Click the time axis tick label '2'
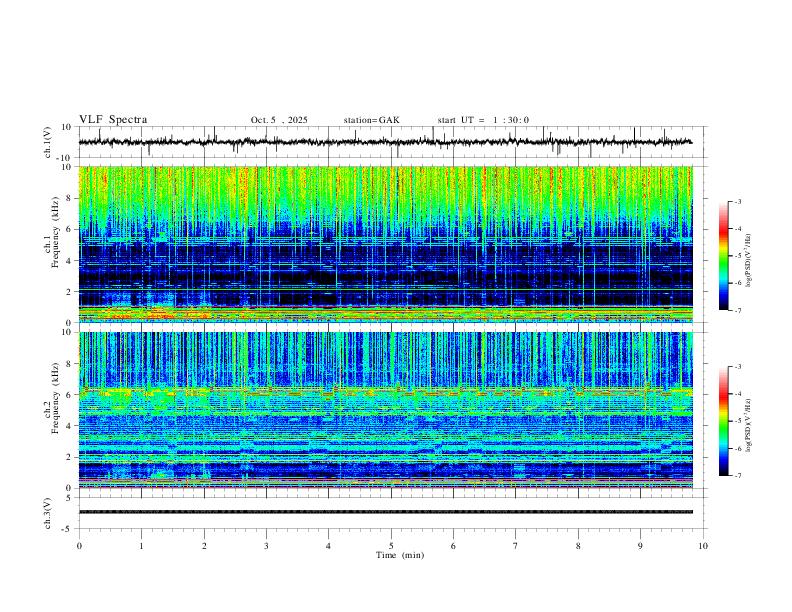The image size is (792, 612). pos(204,546)
